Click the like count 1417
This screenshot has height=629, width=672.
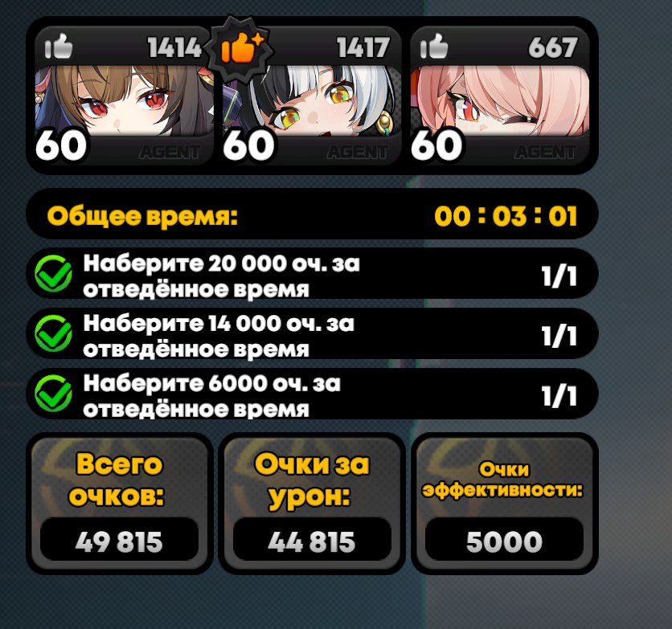tap(363, 47)
